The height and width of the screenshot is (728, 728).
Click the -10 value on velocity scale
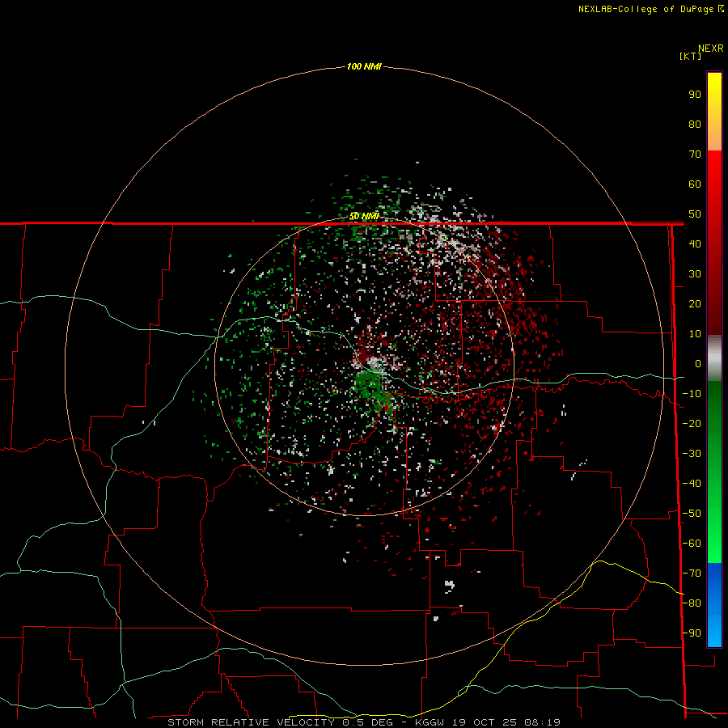(692, 394)
